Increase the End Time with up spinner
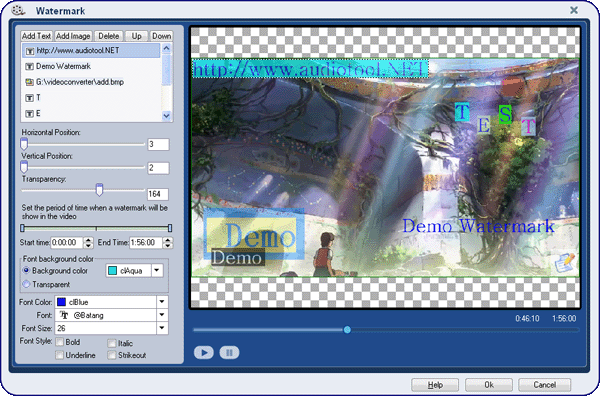This screenshot has width=600, height=396. (x=168, y=240)
